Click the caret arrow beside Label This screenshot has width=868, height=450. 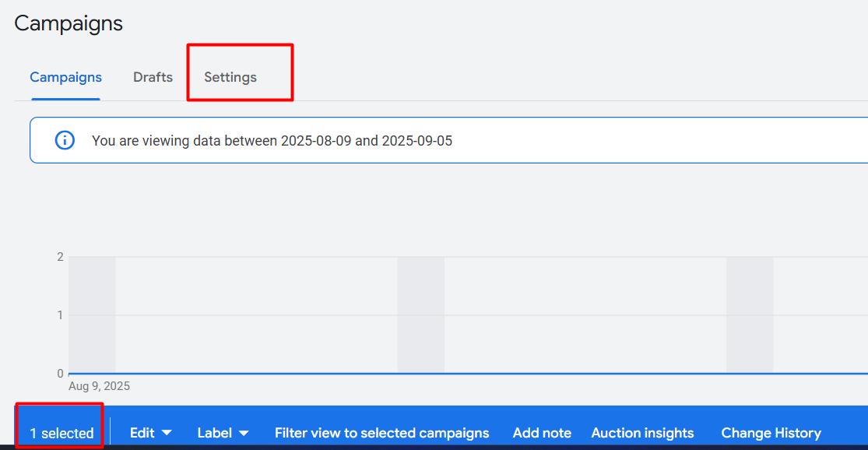pos(244,433)
